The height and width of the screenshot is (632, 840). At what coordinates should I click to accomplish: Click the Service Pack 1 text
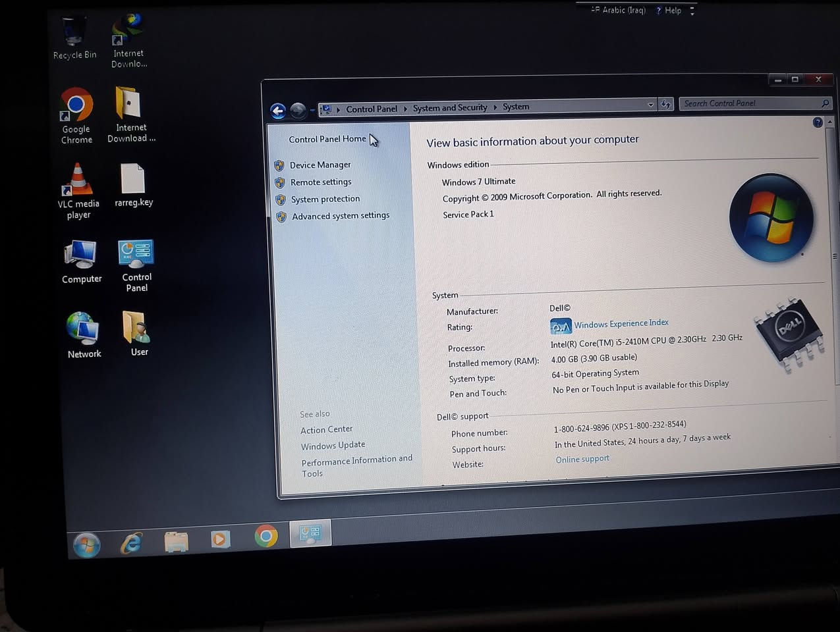(x=468, y=215)
